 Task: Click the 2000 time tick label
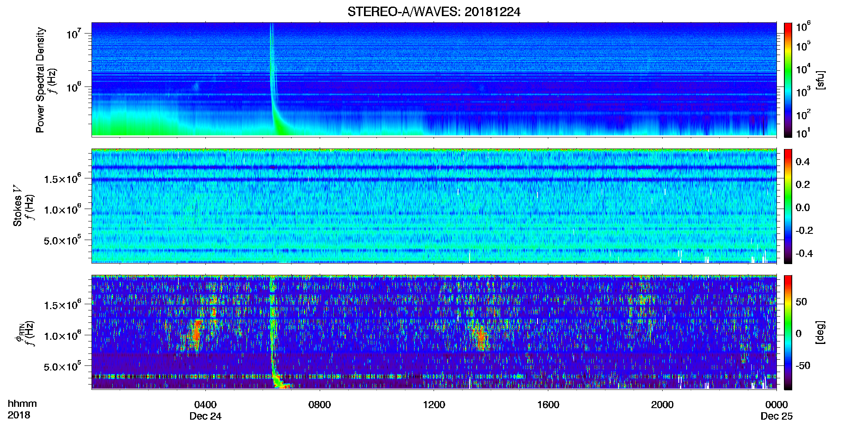coord(662,404)
